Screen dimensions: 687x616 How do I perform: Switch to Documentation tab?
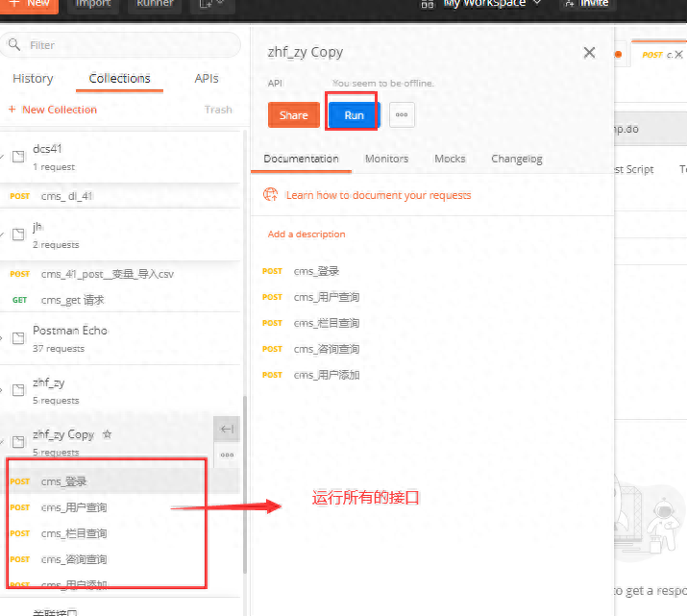click(301, 159)
